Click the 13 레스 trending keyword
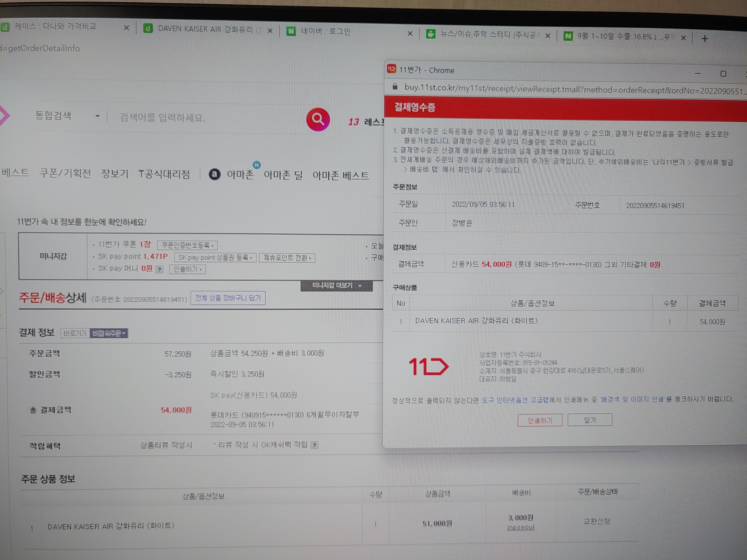The height and width of the screenshot is (560, 747). pos(366,122)
